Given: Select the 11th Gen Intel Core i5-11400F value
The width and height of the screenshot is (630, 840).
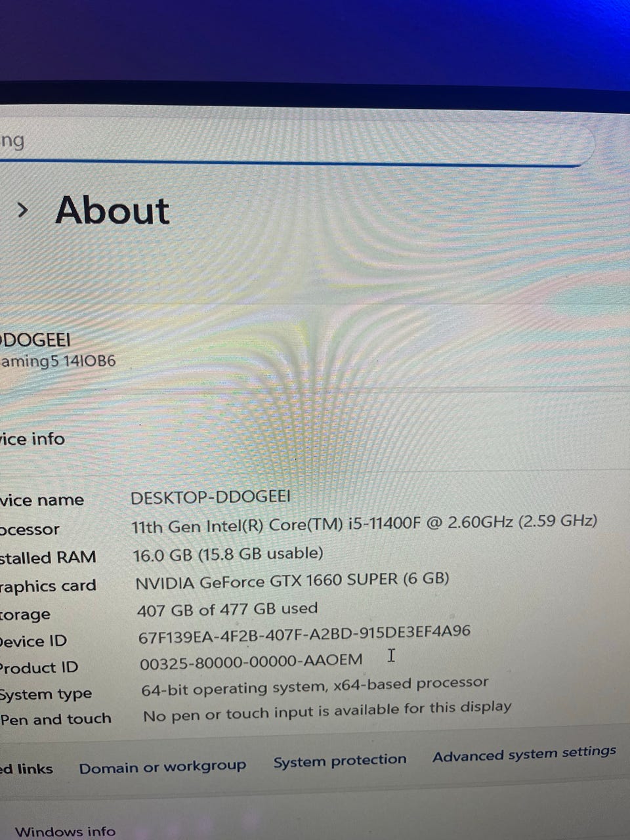Looking at the screenshot, I should 364,524.
